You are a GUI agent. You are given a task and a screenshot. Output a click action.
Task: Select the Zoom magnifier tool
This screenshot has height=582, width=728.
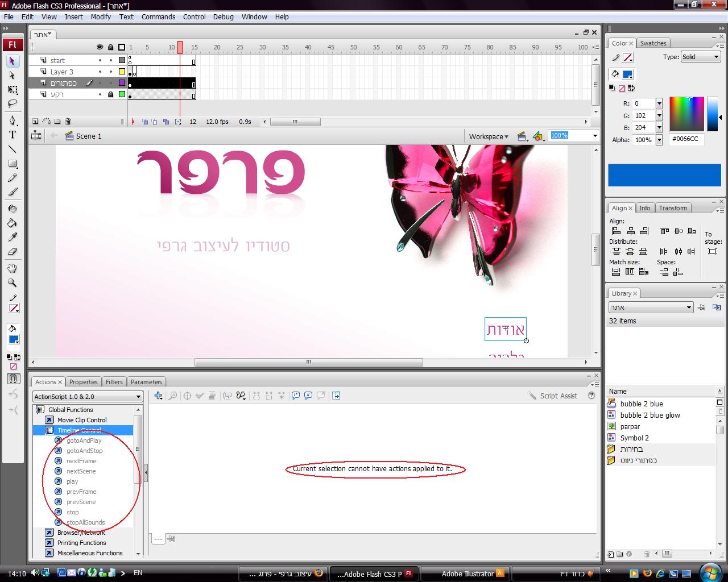pos(12,282)
